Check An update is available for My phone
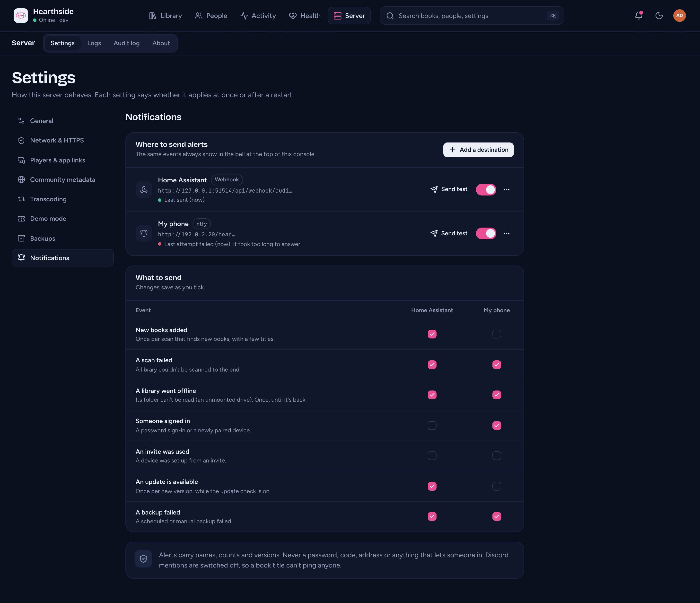The height and width of the screenshot is (603, 700). pos(497,486)
